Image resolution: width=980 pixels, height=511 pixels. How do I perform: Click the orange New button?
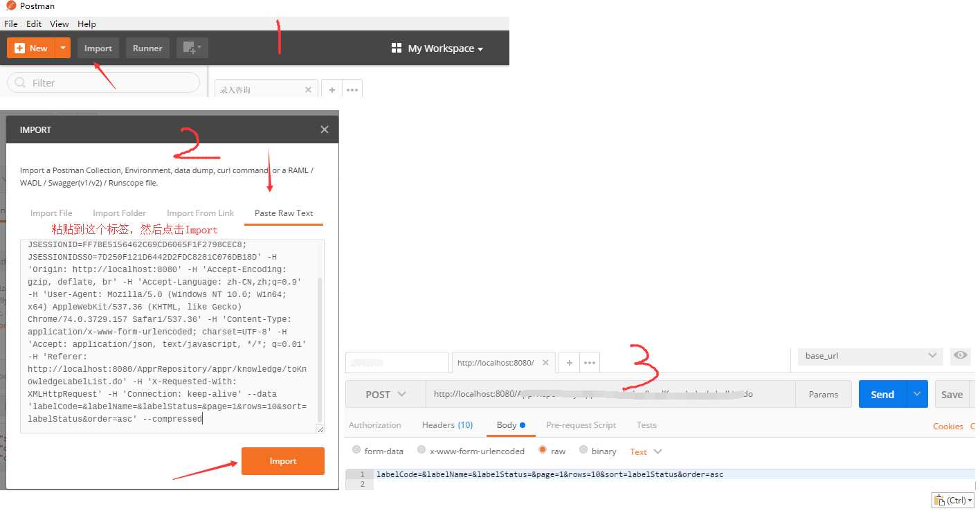30,48
